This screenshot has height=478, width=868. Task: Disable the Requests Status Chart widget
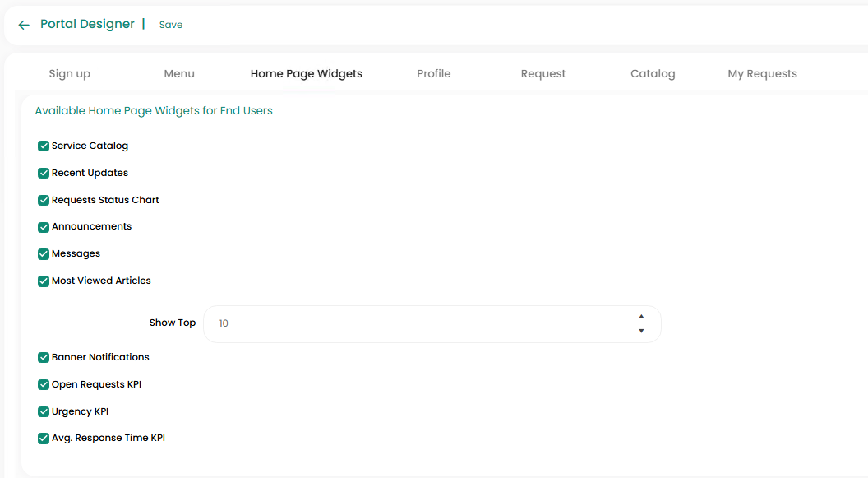[44, 200]
